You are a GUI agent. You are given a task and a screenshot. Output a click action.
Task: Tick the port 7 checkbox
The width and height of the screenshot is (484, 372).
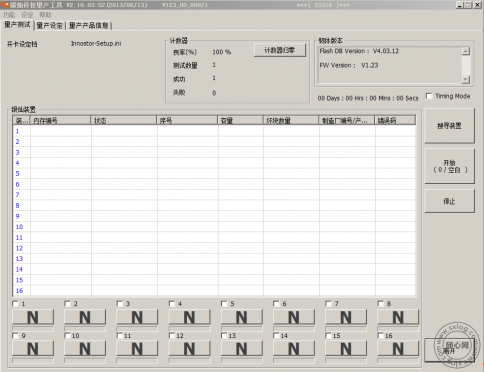click(328, 304)
